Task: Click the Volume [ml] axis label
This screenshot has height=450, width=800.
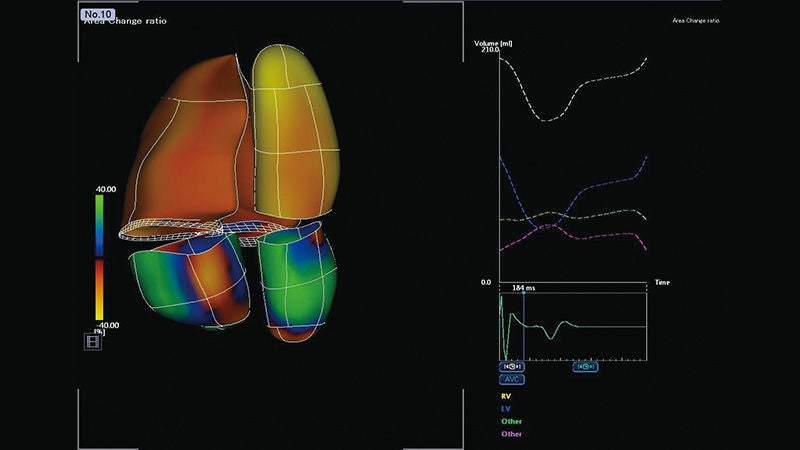Action: 493,43
